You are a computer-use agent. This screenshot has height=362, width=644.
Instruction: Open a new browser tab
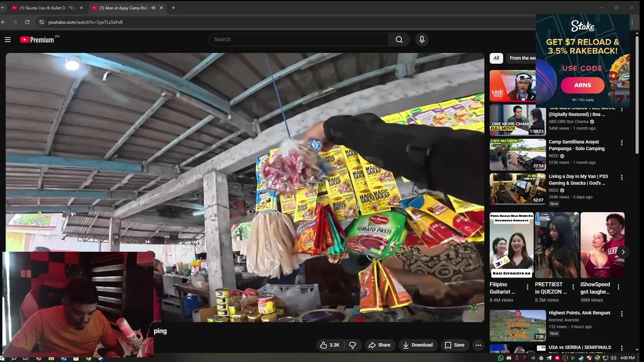173,8
